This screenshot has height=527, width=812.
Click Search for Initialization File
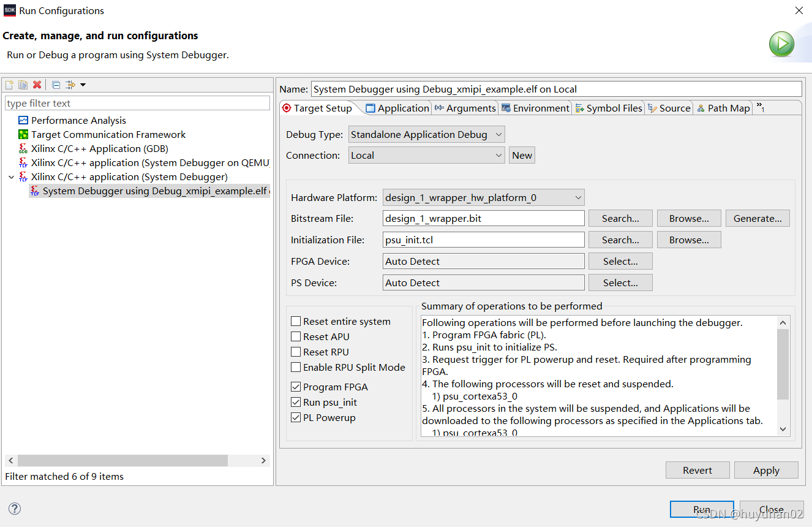[x=620, y=240]
